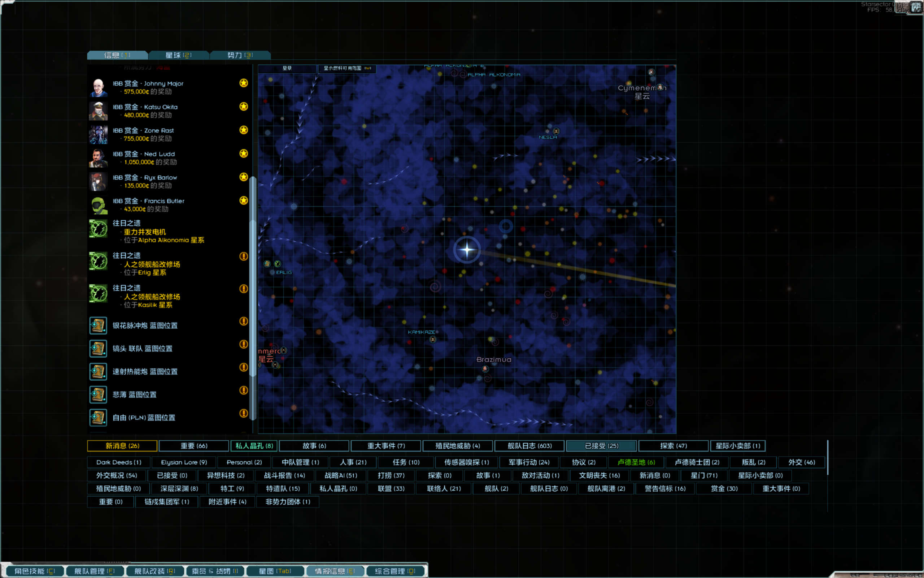Select the 军事行动 (24) tag
924x578 pixels.
(529, 462)
